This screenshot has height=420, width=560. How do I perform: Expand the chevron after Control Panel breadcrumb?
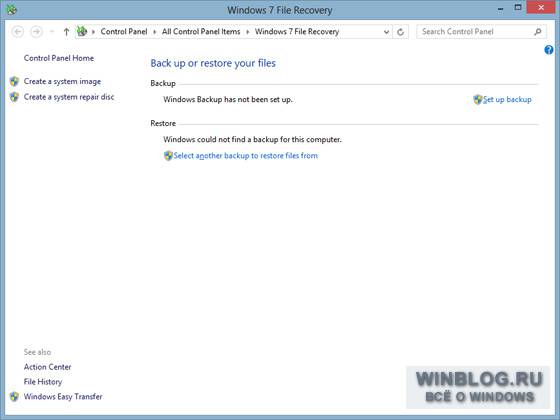tap(155, 32)
